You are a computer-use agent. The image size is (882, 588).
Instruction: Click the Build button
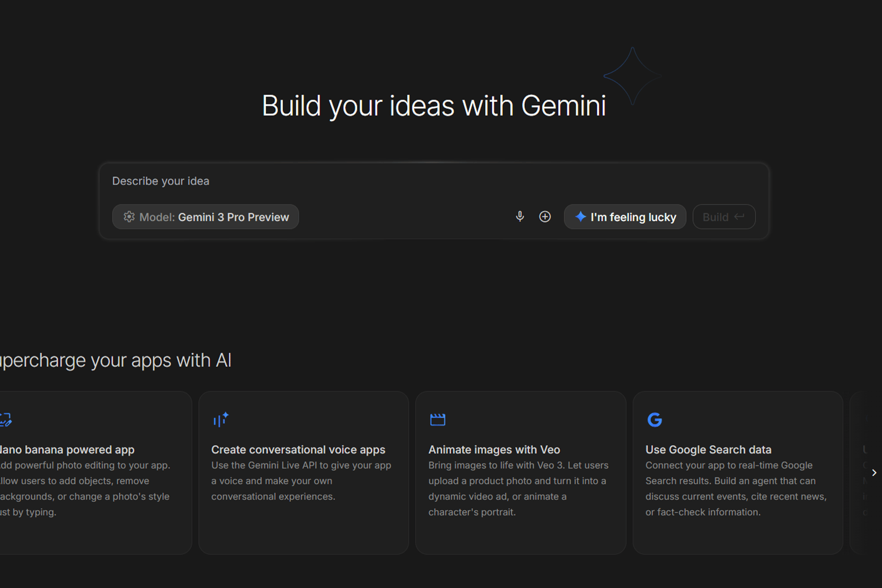(x=724, y=217)
